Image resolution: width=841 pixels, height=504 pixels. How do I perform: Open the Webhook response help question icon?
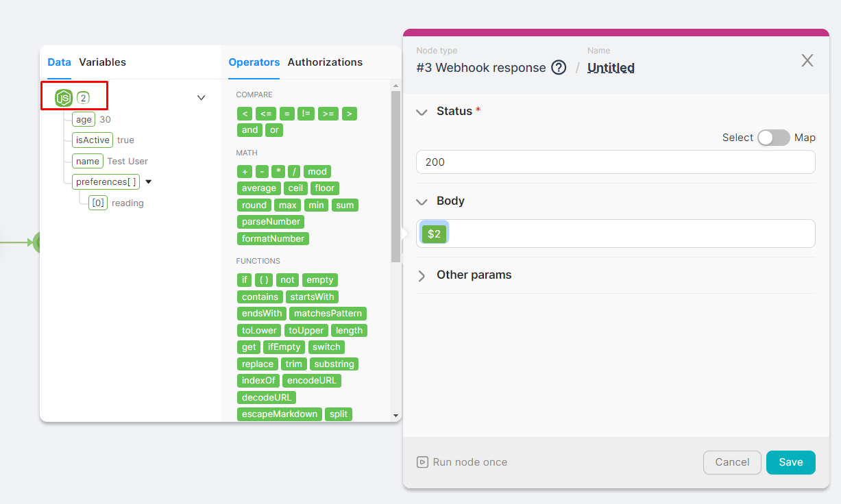pyautogui.click(x=559, y=68)
